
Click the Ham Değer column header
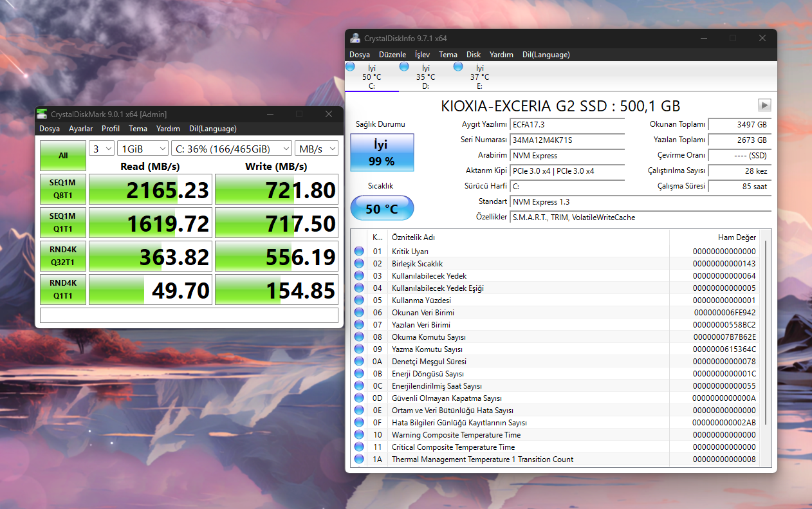pos(714,237)
